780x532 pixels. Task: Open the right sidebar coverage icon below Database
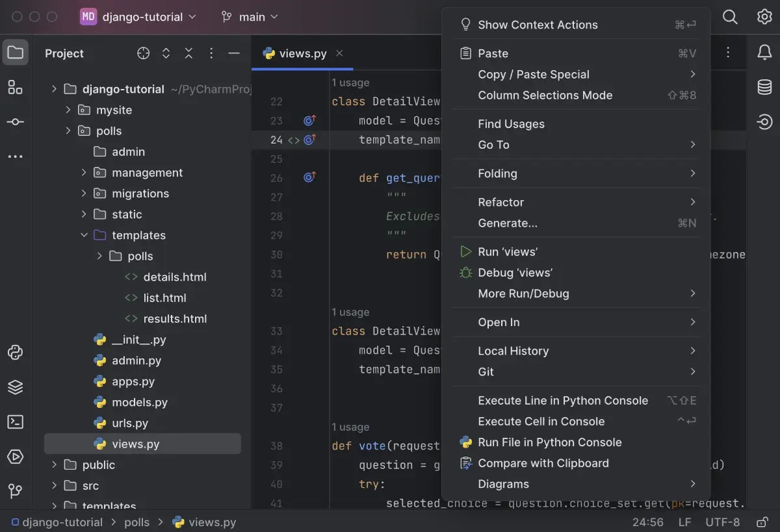click(x=764, y=121)
